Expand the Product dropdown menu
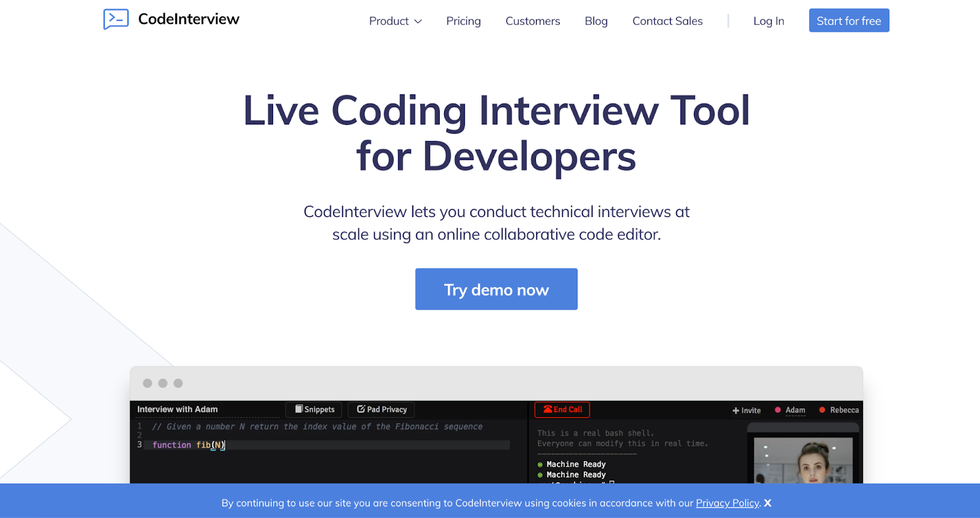980x518 pixels. coord(396,21)
